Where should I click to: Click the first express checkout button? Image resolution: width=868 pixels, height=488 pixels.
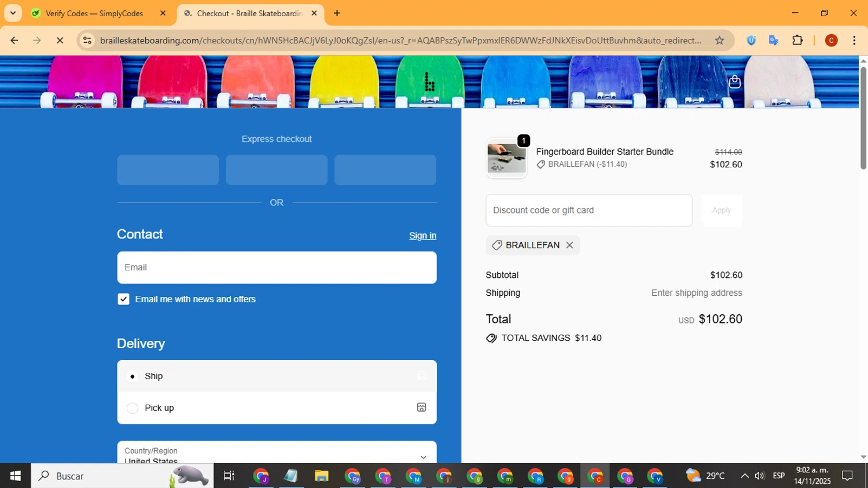coord(168,170)
